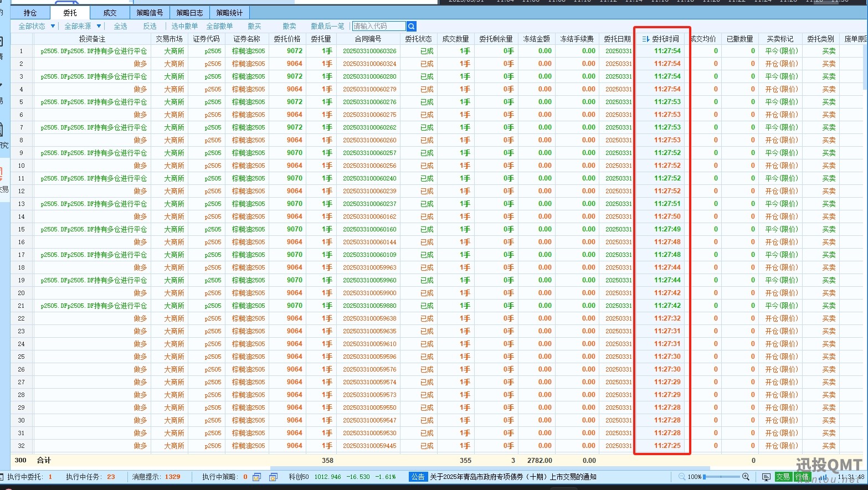868x490 pixels.
Task: Switch to the 持仓 tab
Action: [x=30, y=13]
